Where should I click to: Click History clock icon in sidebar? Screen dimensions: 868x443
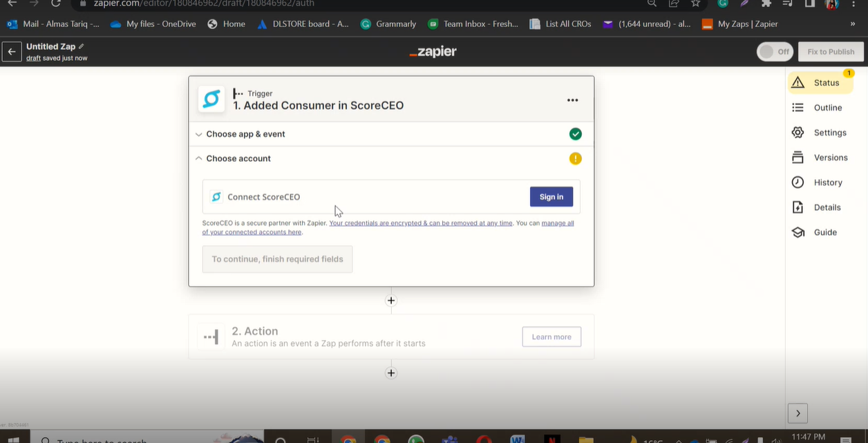point(798,182)
